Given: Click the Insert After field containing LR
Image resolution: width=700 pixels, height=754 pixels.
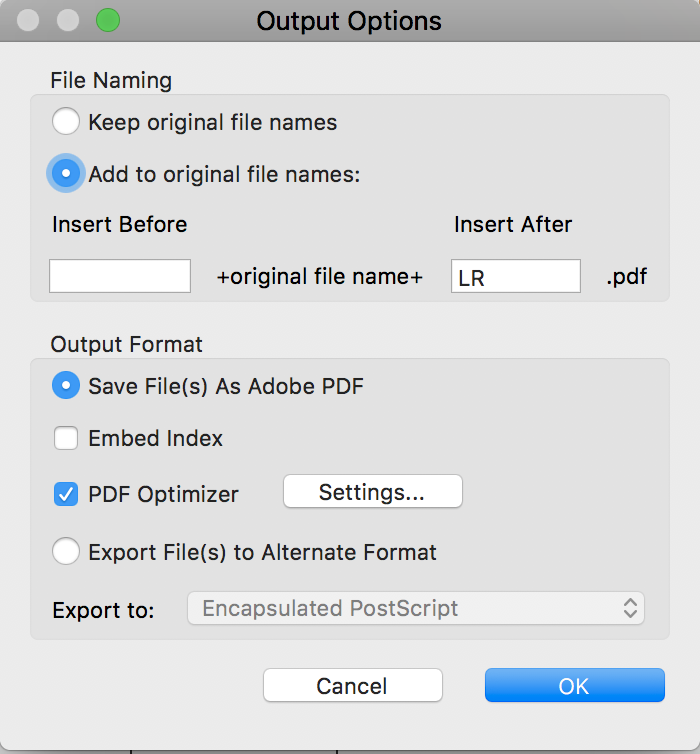Looking at the screenshot, I should pyautogui.click(x=515, y=276).
